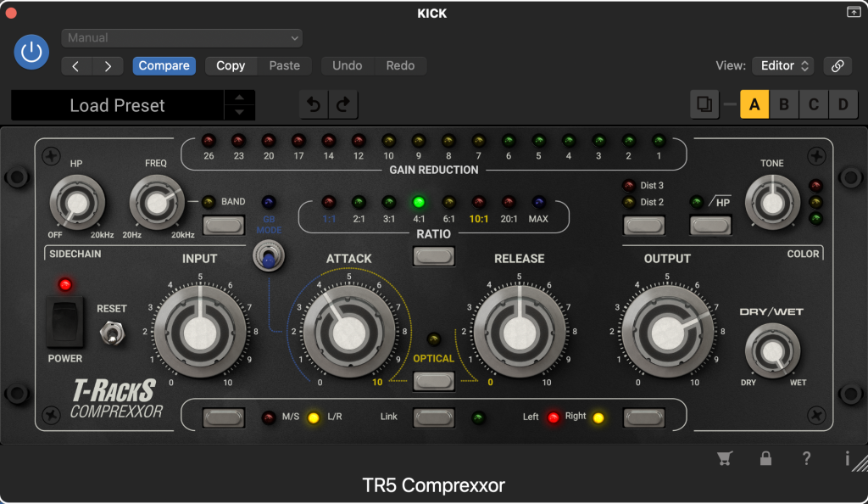Viewport: 868px width, 504px height.
Task: Flip the GB MODE toggle switch
Action: 269,256
